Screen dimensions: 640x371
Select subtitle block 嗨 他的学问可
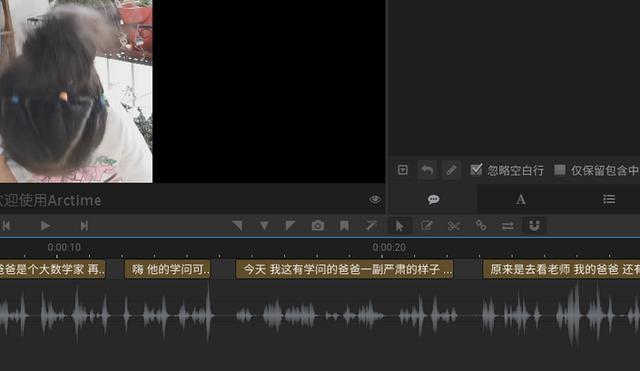(168, 269)
